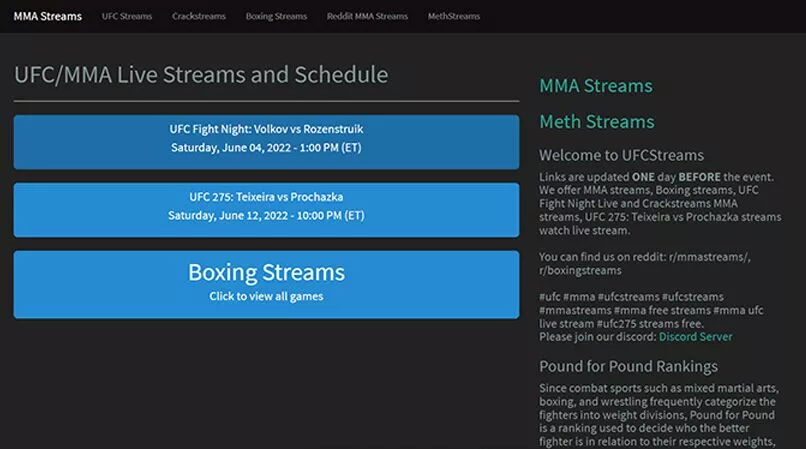The height and width of the screenshot is (449, 806).
Task: Click the r/boxingstreams text
Action: pyautogui.click(x=580, y=271)
